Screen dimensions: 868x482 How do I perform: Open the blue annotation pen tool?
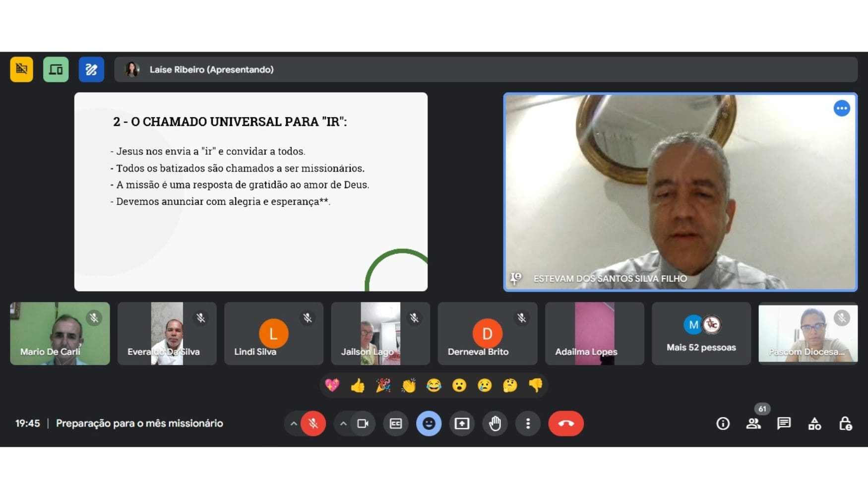(x=91, y=69)
